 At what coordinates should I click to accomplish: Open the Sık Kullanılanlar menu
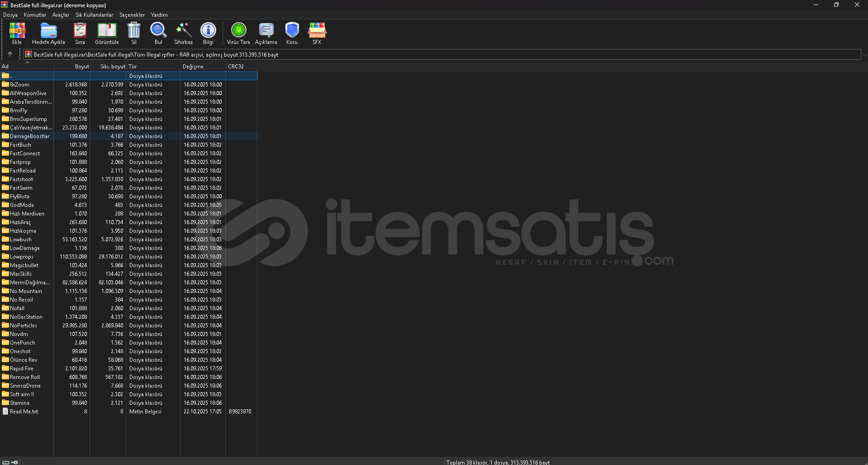coord(94,15)
